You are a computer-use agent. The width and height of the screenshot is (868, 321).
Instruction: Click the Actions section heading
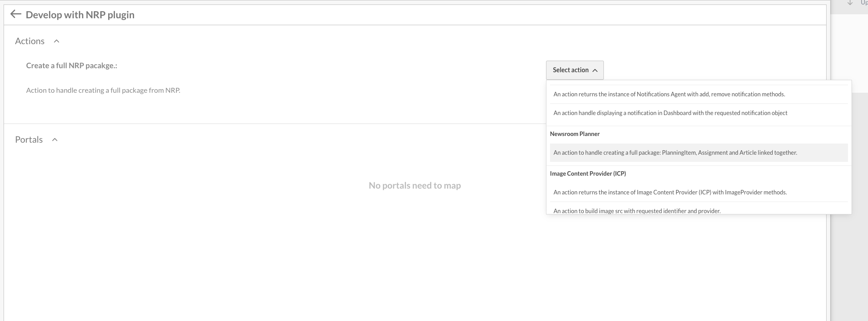click(30, 41)
